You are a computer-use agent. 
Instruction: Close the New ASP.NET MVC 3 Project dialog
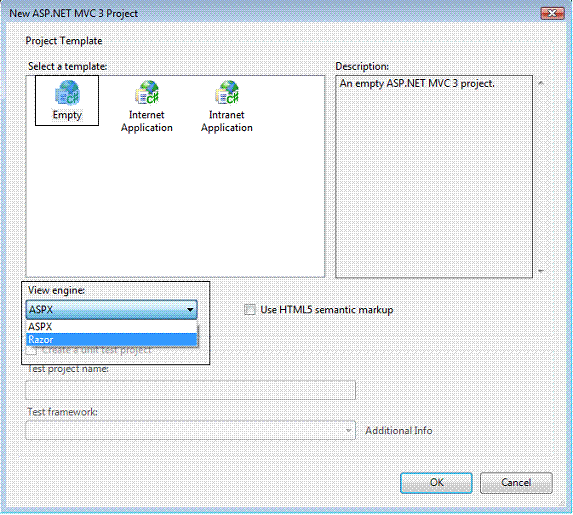click(552, 14)
